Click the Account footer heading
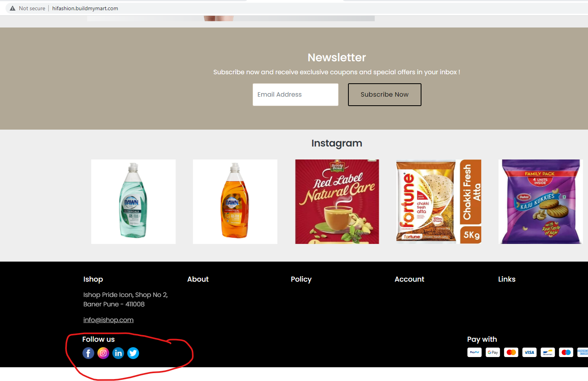Image resolution: width=588 pixels, height=381 pixels. tap(409, 279)
